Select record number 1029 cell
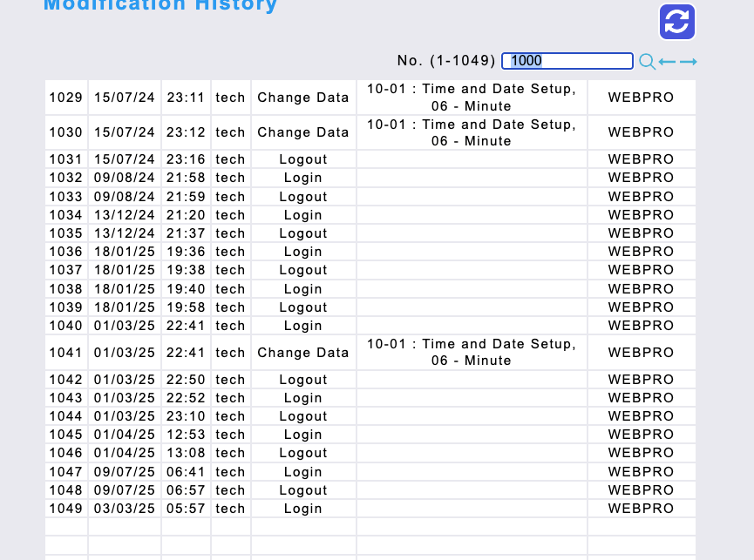Viewport: 754px width, 560px height. [65, 98]
